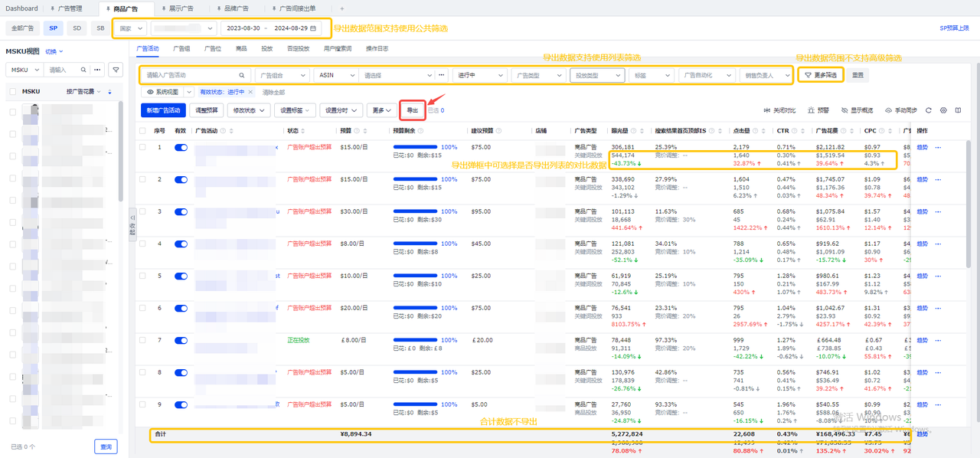Click the 查询 button in the sidebar
This screenshot has width=980, height=458.
pyautogui.click(x=106, y=447)
